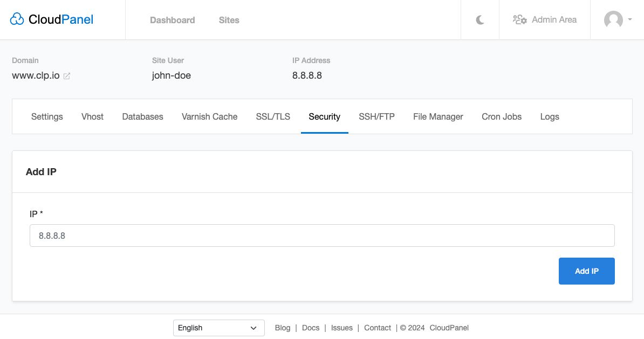The height and width of the screenshot is (339, 644).
Task: Open the File Manager tab
Action: (x=438, y=116)
